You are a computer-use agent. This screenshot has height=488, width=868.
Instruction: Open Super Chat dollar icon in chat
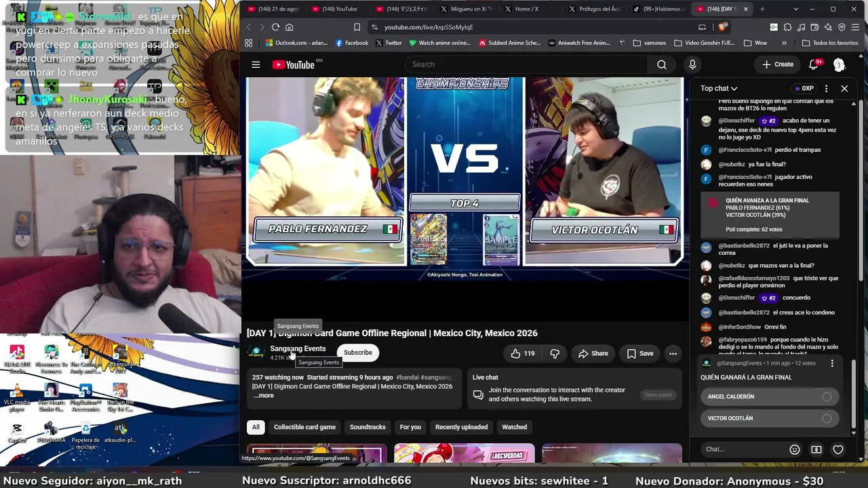tap(816, 449)
